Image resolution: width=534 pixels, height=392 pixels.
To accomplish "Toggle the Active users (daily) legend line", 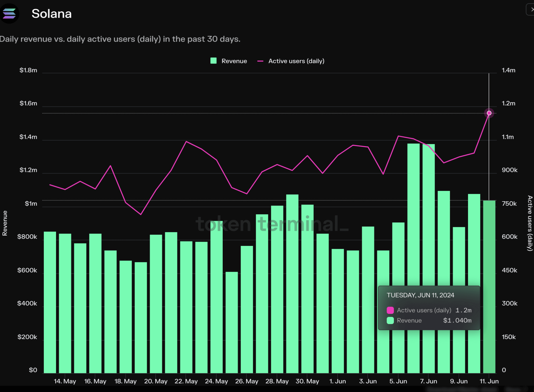I will click(296, 61).
